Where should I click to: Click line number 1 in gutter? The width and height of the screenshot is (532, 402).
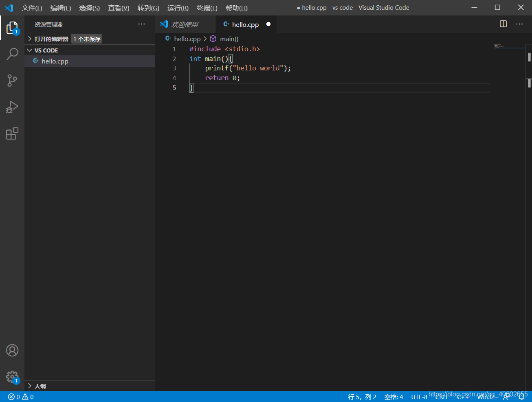click(x=174, y=49)
